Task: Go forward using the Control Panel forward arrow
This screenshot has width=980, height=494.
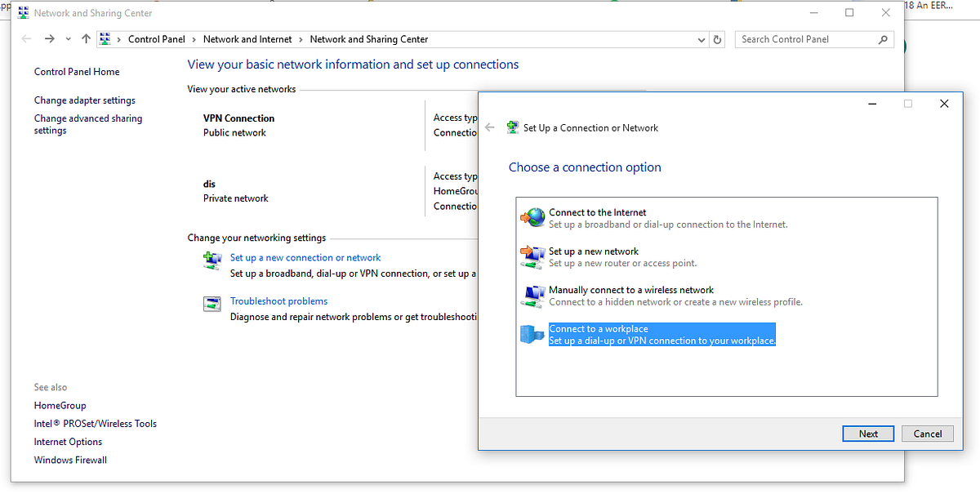Action: 50,39
